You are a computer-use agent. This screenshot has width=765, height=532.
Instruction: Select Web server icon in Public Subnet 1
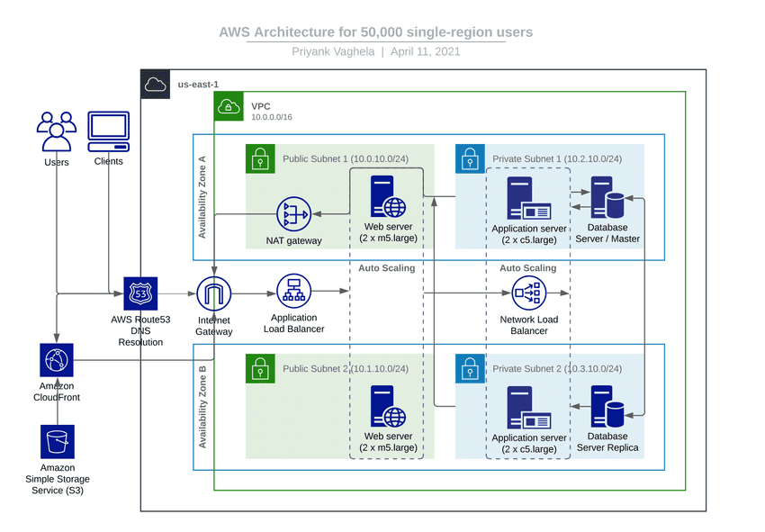click(388, 196)
